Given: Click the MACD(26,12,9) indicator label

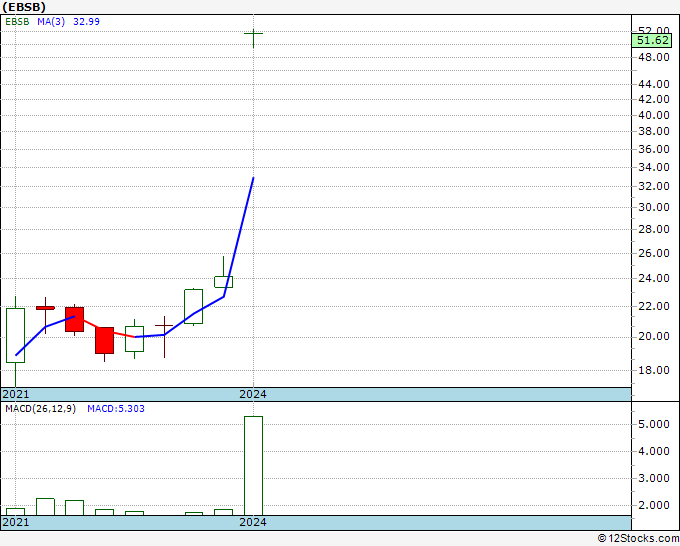Looking at the screenshot, I should pos(40,409).
